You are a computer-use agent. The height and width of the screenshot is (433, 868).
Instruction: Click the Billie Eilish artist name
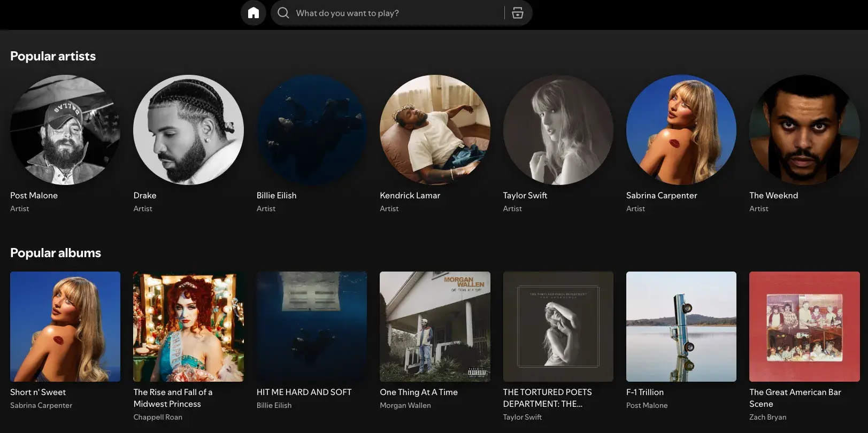coord(276,196)
